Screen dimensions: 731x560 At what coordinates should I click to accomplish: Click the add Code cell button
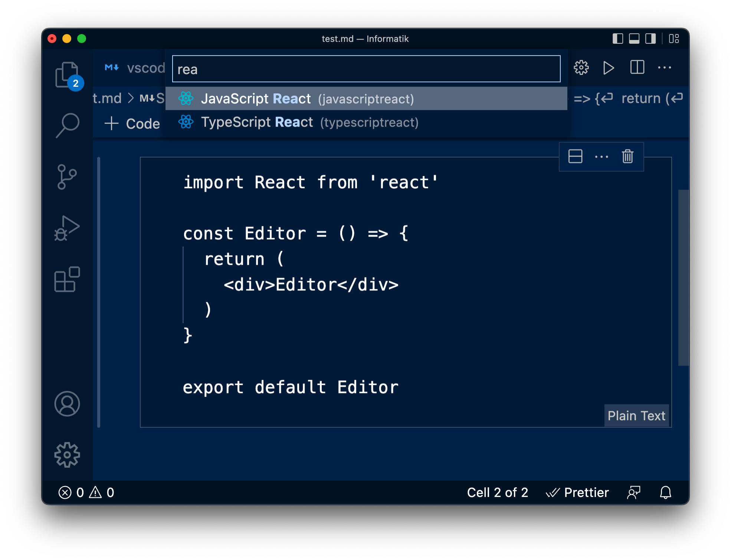coord(132,123)
